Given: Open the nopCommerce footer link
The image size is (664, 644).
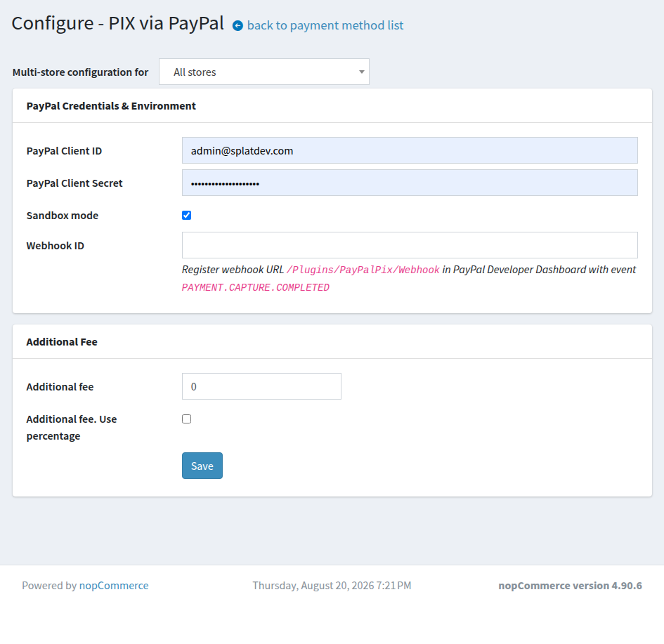Looking at the screenshot, I should 114,586.
